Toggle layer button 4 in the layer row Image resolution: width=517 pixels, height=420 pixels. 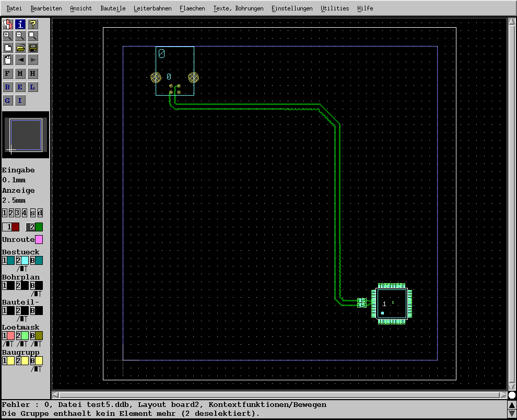point(25,213)
